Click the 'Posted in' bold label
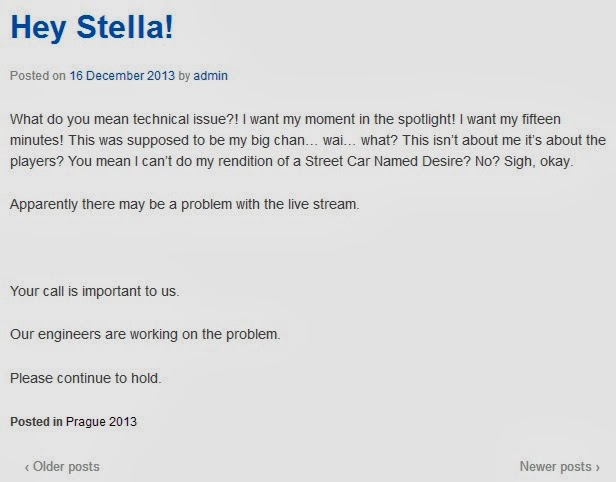Screen dimensions: 616x482 (x=36, y=422)
